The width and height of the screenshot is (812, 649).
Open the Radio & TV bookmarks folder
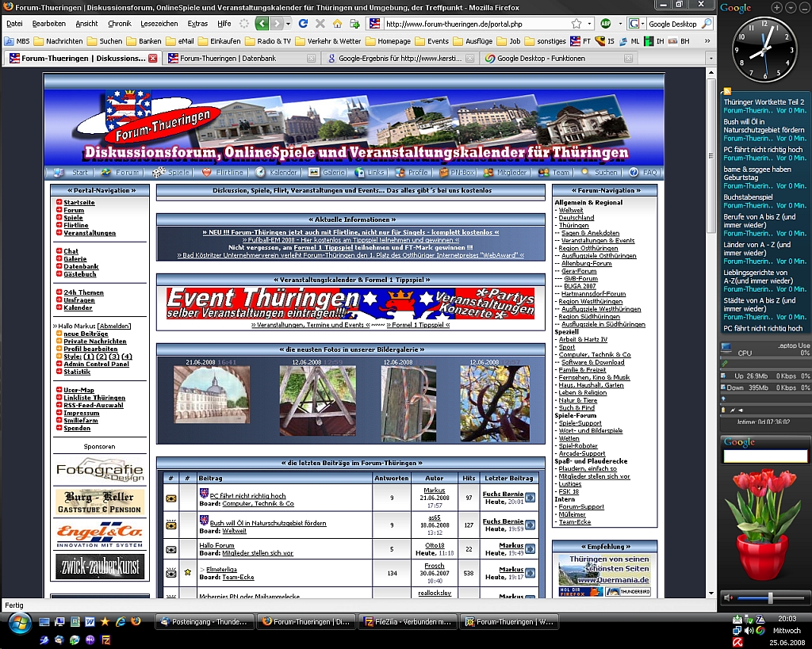(268, 41)
